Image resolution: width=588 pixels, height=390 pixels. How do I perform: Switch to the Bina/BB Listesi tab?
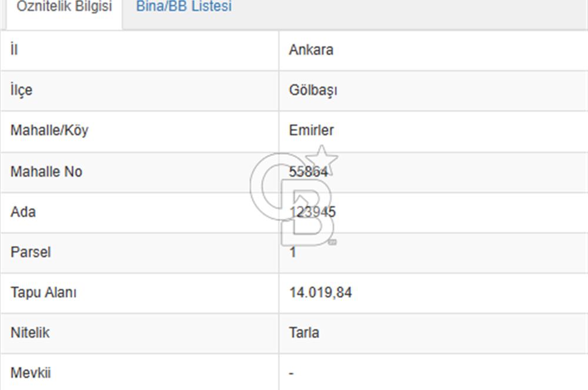click(x=183, y=7)
